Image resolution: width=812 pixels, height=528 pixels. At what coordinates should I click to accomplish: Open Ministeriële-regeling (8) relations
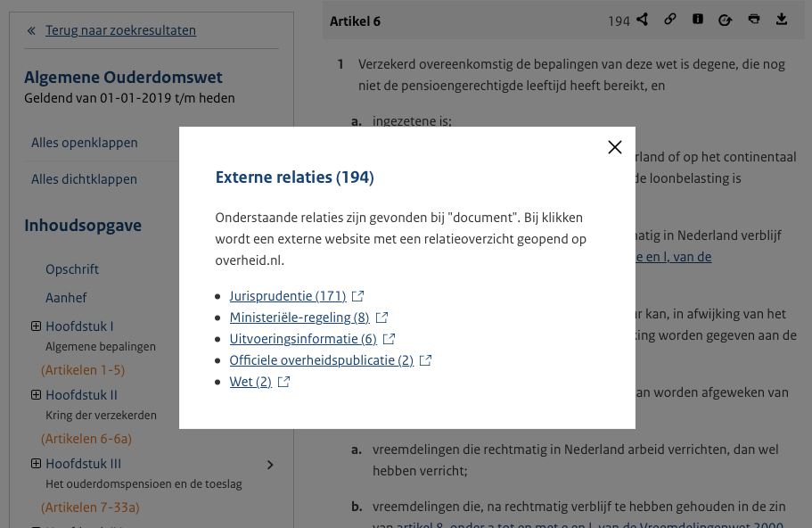click(299, 318)
